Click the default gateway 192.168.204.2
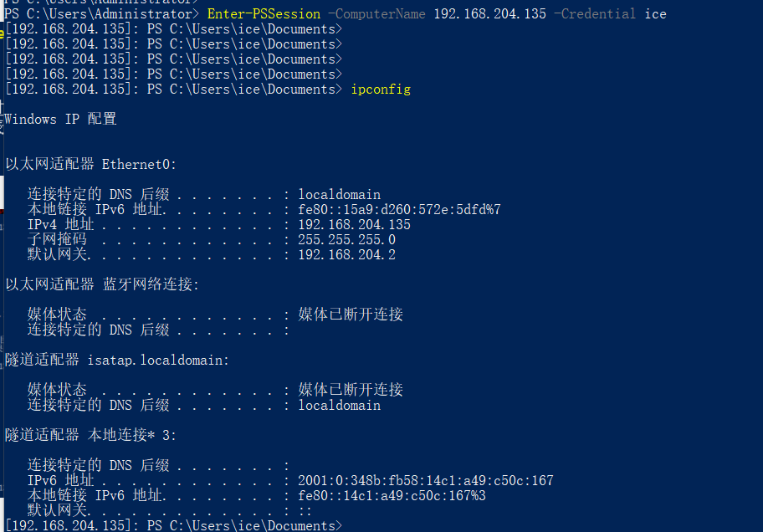This screenshot has width=763, height=532. 346,255
